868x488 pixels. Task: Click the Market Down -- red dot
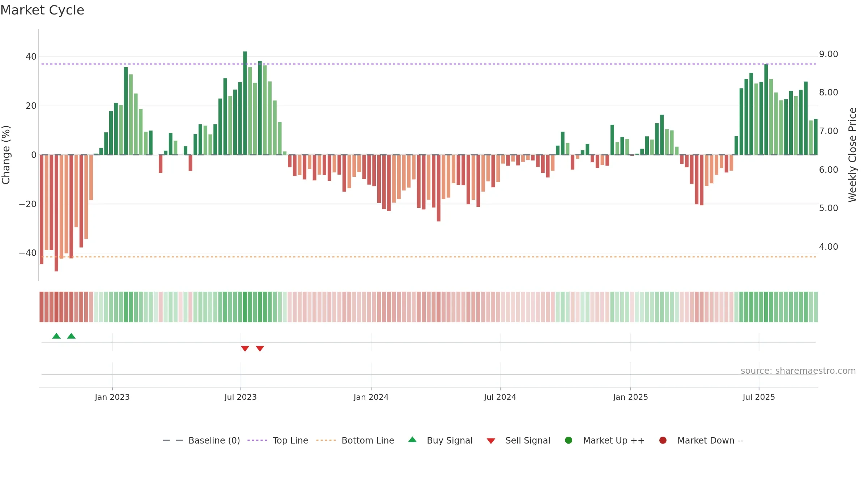(x=663, y=440)
